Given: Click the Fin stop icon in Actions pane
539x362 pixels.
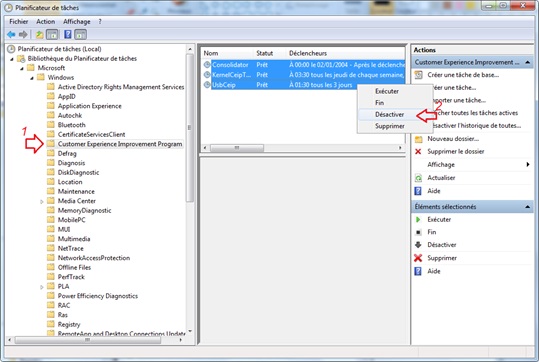Looking at the screenshot, I should click(x=418, y=232).
